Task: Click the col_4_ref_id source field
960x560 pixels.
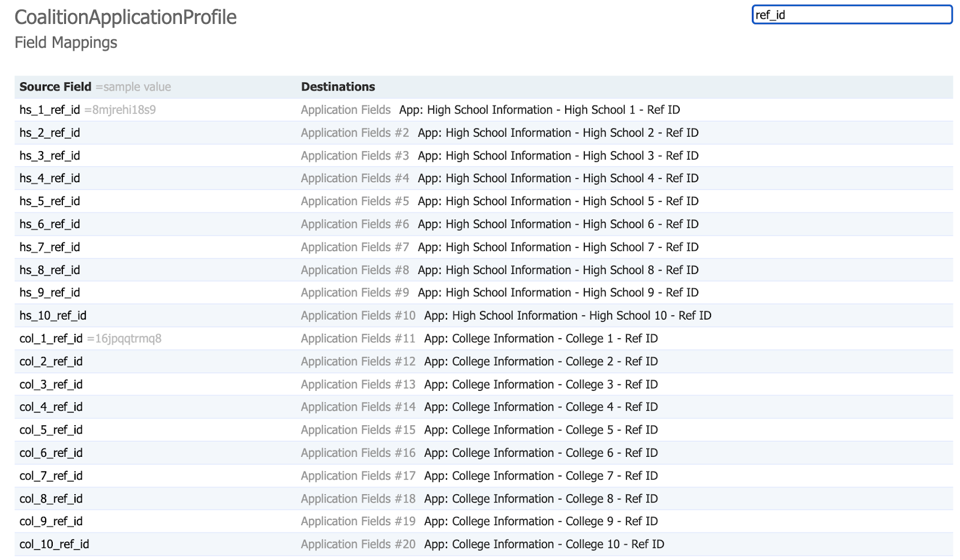Action: pyautogui.click(x=51, y=407)
